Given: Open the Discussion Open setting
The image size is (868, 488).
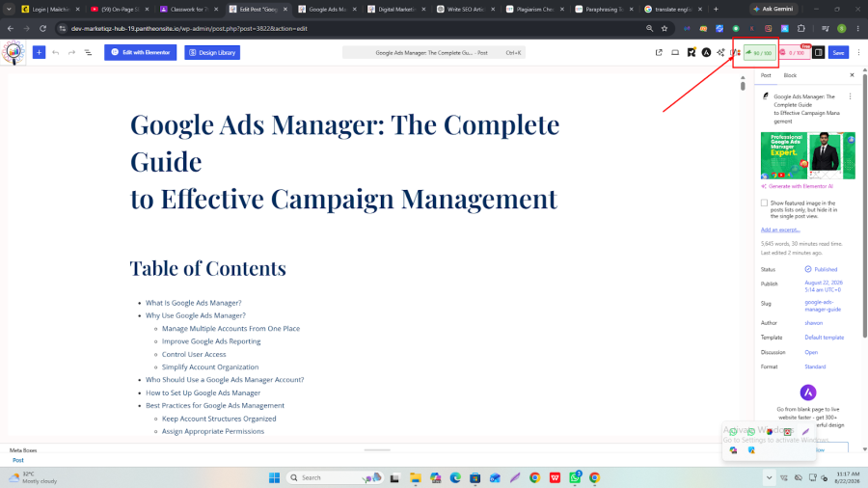Looking at the screenshot, I should coord(811,352).
